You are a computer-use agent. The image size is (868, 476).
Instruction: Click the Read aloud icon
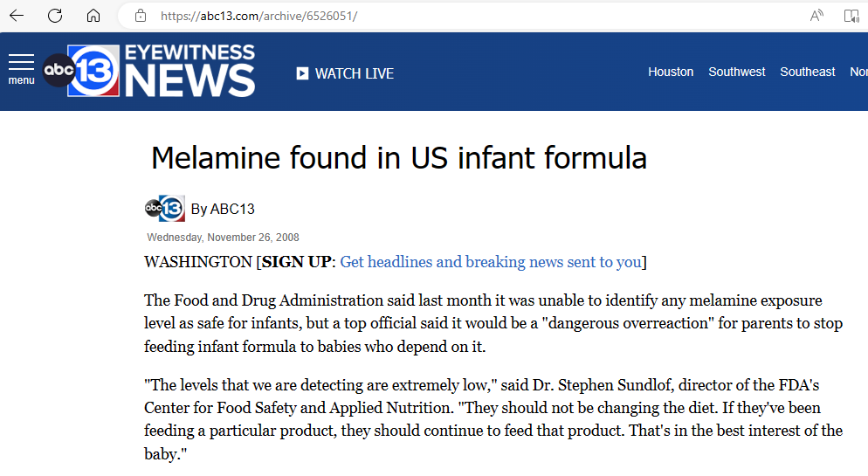tap(816, 16)
